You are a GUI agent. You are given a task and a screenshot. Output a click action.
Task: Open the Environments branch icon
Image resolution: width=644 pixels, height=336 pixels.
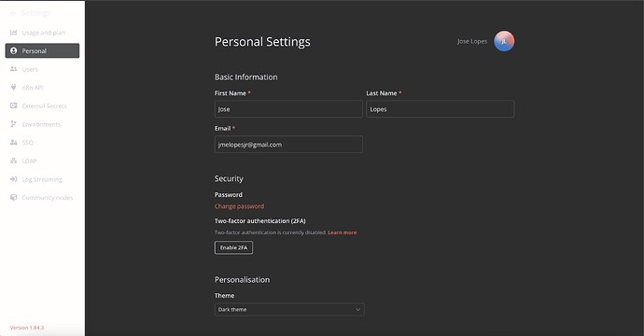(x=14, y=124)
